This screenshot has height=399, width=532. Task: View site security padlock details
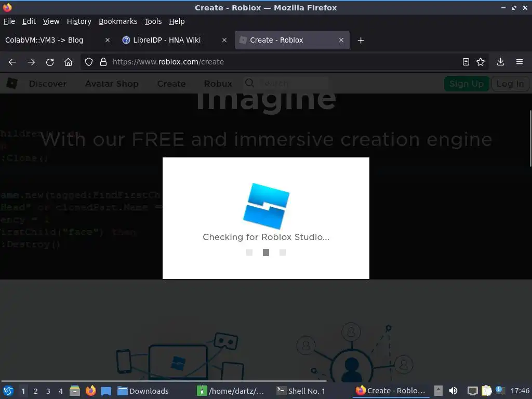pyautogui.click(x=103, y=62)
